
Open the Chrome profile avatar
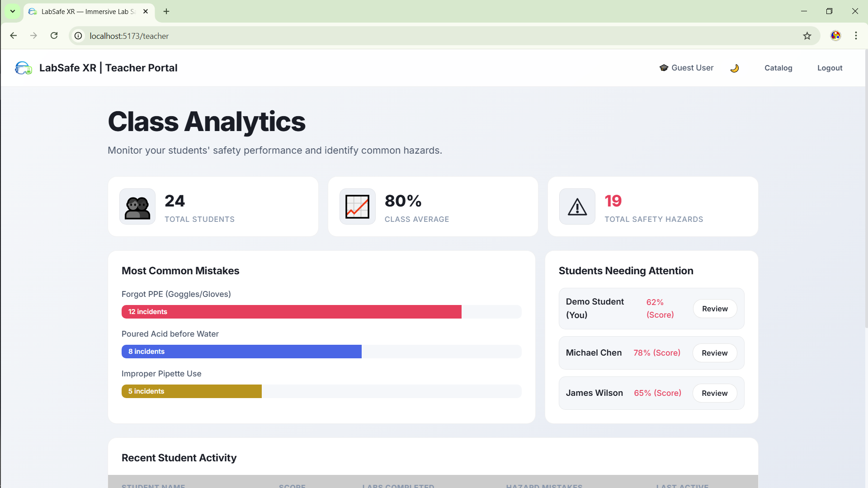point(835,36)
